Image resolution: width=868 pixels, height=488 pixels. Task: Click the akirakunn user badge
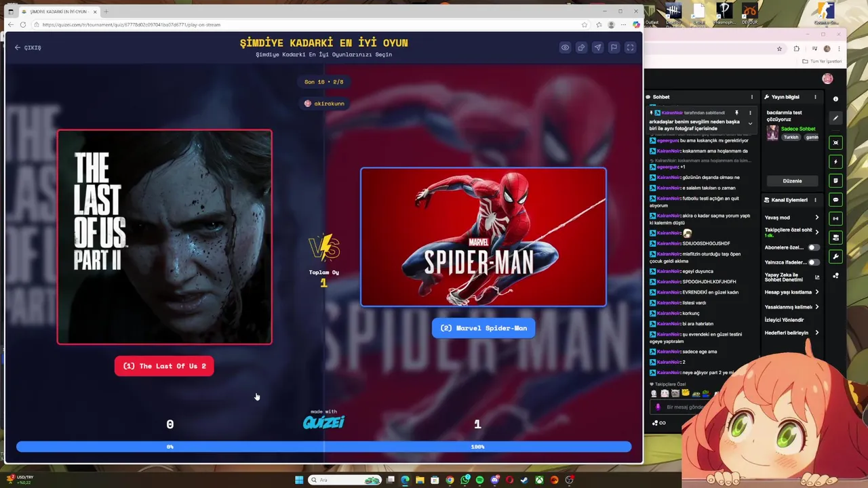point(324,104)
